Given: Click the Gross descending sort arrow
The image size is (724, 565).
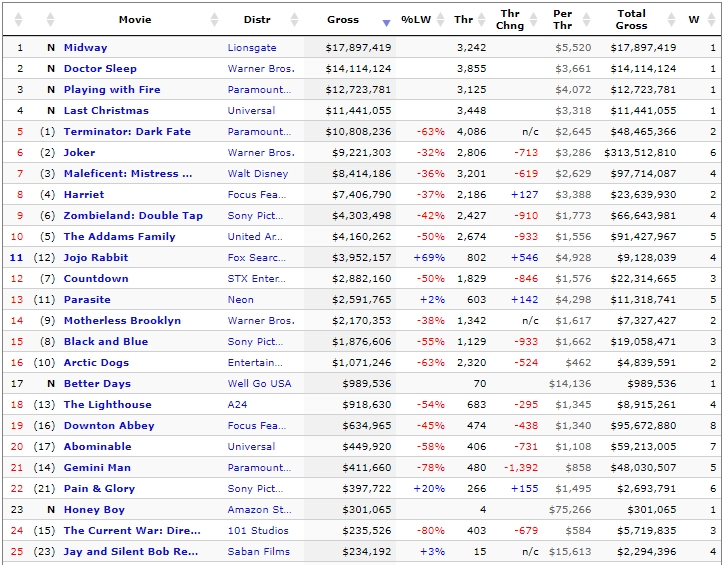Looking at the screenshot, I should tap(386, 23).
